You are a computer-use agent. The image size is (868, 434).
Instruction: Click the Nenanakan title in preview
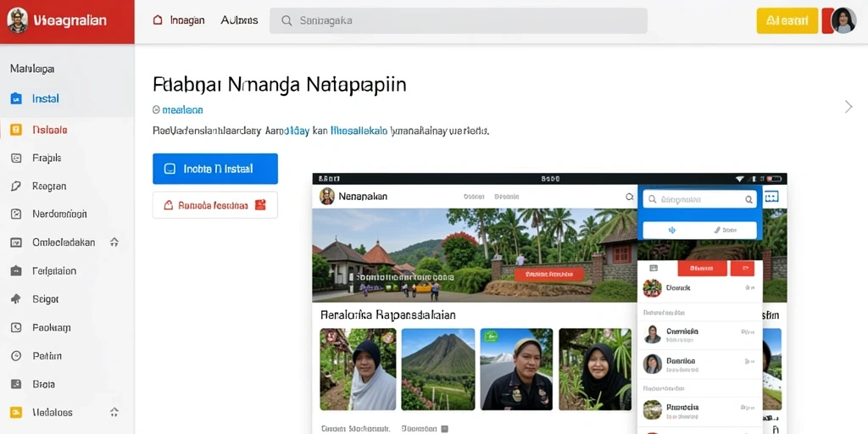(x=363, y=196)
